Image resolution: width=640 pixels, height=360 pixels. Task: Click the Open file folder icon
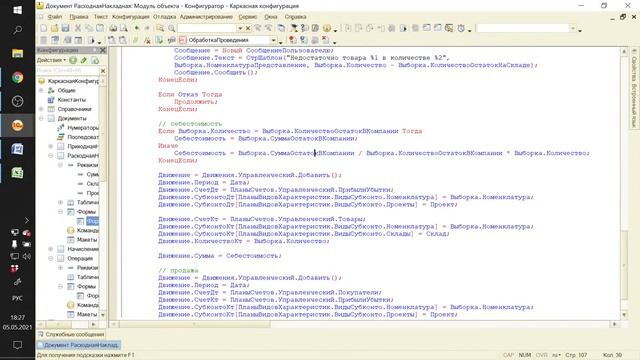tap(54, 28)
